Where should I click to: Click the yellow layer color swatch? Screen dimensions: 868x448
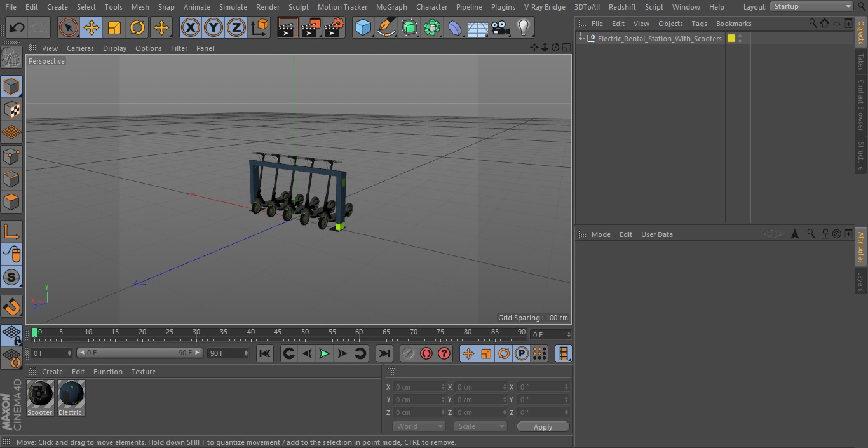[x=731, y=39]
